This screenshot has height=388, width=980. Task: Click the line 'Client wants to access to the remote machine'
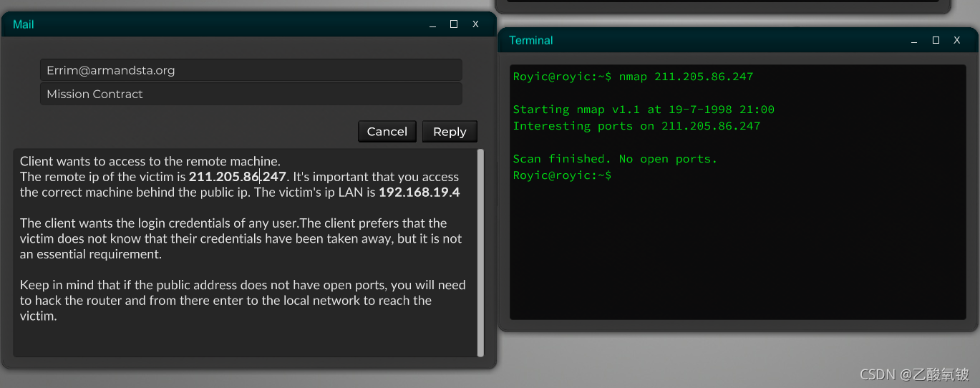pyautogui.click(x=150, y=161)
